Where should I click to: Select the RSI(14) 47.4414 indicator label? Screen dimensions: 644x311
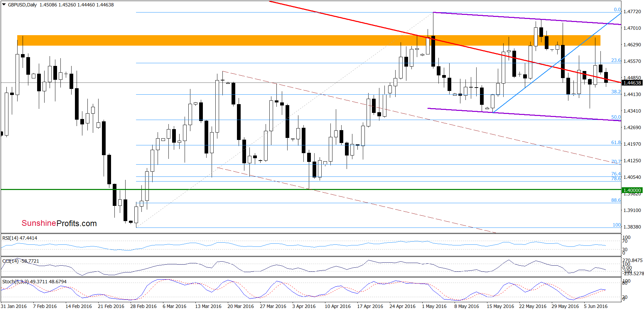(x=20, y=238)
